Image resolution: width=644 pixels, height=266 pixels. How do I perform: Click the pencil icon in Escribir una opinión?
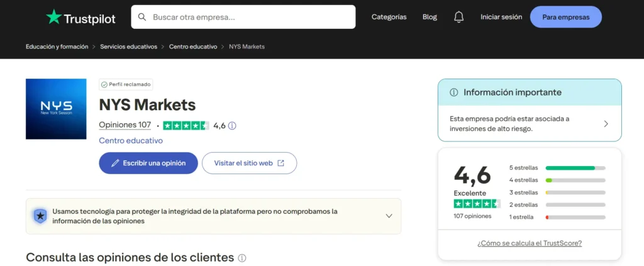point(116,163)
